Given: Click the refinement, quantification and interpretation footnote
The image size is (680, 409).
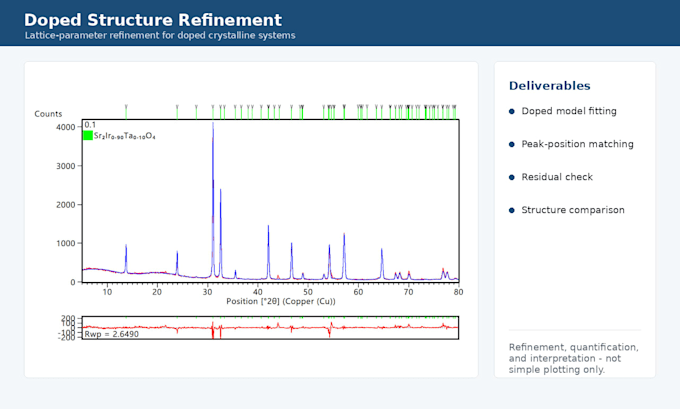Looking at the screenshot, I should coord(573,358).
